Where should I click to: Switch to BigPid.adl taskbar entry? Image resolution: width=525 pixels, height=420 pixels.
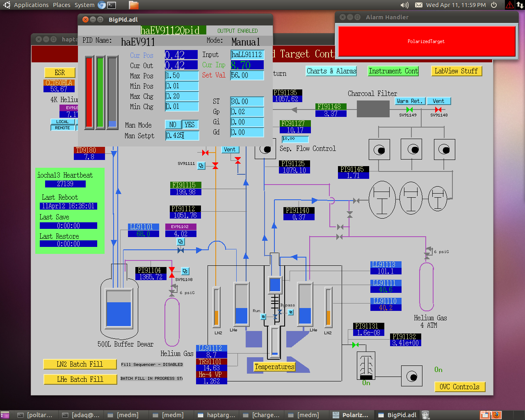click(x=397, y=415)
